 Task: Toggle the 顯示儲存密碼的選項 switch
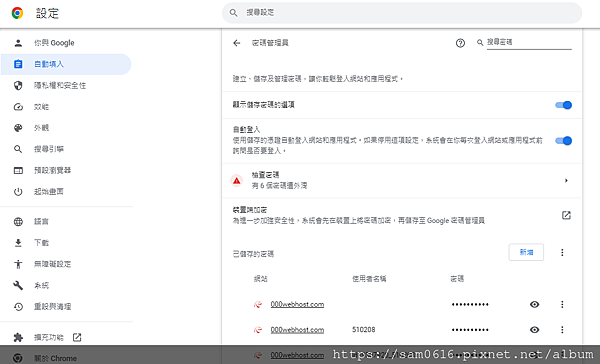tap(564, 105)
